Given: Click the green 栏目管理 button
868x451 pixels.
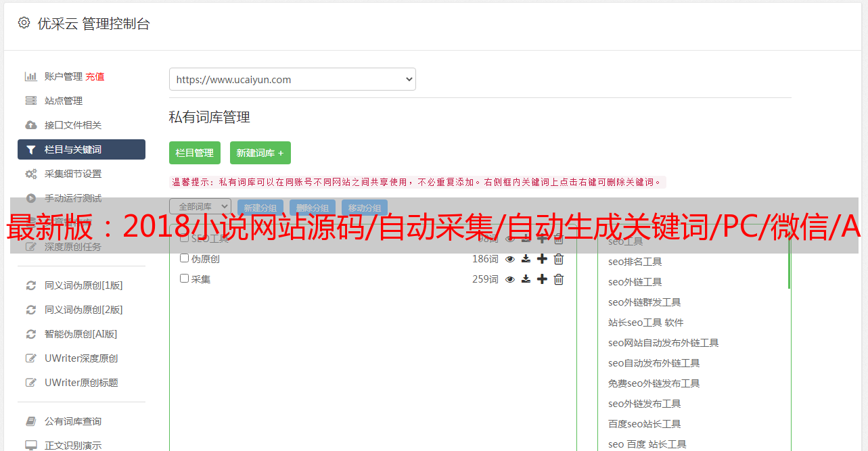Looking at the screenshot, I should click(x=195, y=153).
